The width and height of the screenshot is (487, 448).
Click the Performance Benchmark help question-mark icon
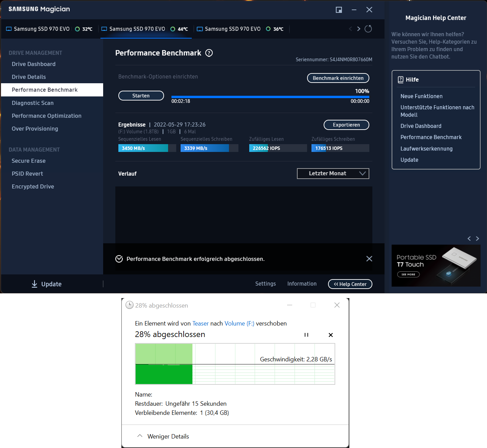(209, 53)
